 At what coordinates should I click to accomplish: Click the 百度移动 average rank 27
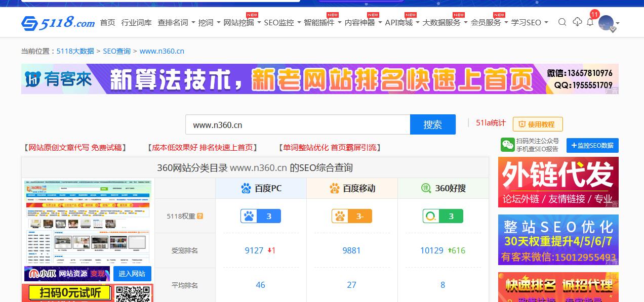[x=351, y=285]
